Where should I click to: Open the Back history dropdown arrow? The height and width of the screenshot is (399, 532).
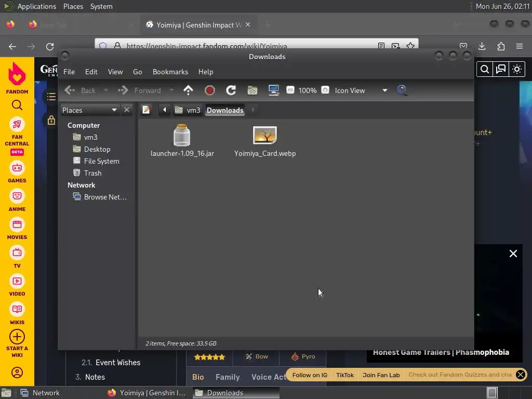click(106, 90)
